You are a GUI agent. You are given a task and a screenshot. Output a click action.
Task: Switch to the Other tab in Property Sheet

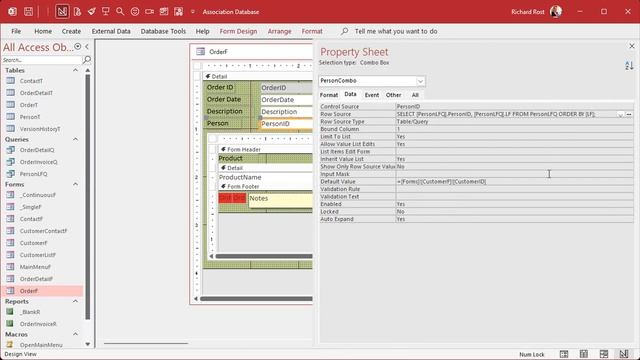(x=393, y=95)
